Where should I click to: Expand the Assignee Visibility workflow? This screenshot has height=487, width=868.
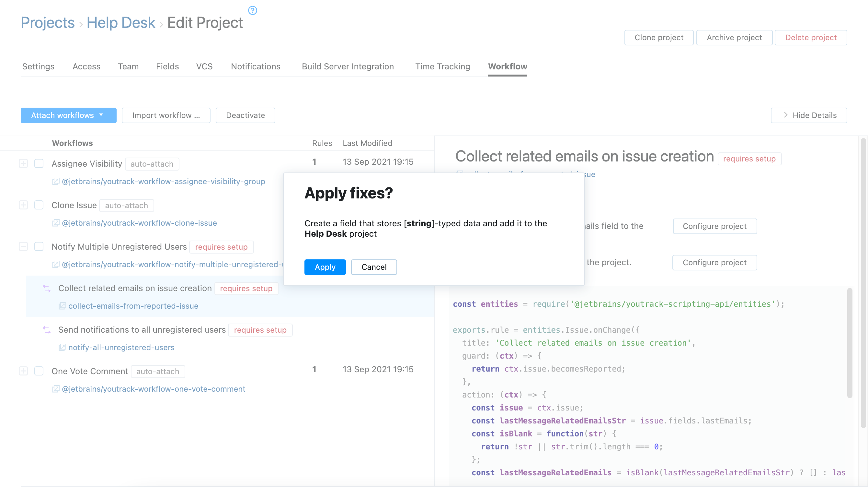tap(23, 163)
